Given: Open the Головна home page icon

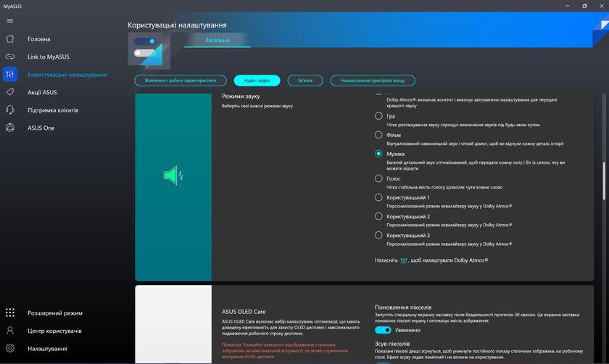Looking at the screenshot, I should pyautogui.click(x=10, y=39).
